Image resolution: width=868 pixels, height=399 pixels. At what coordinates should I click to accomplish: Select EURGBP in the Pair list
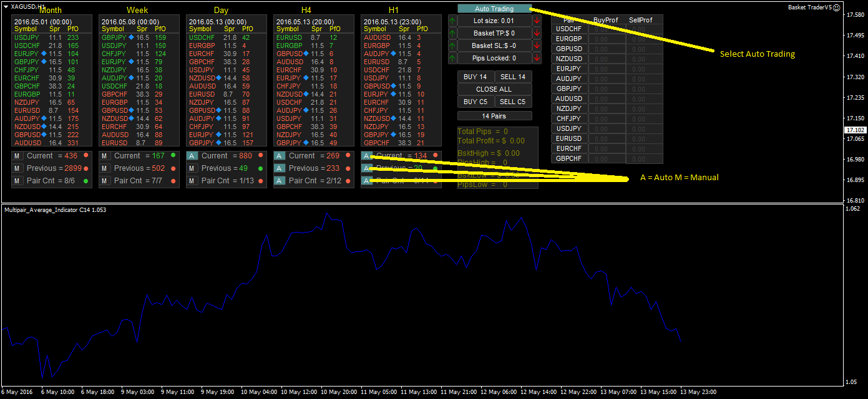click(568, 39)
